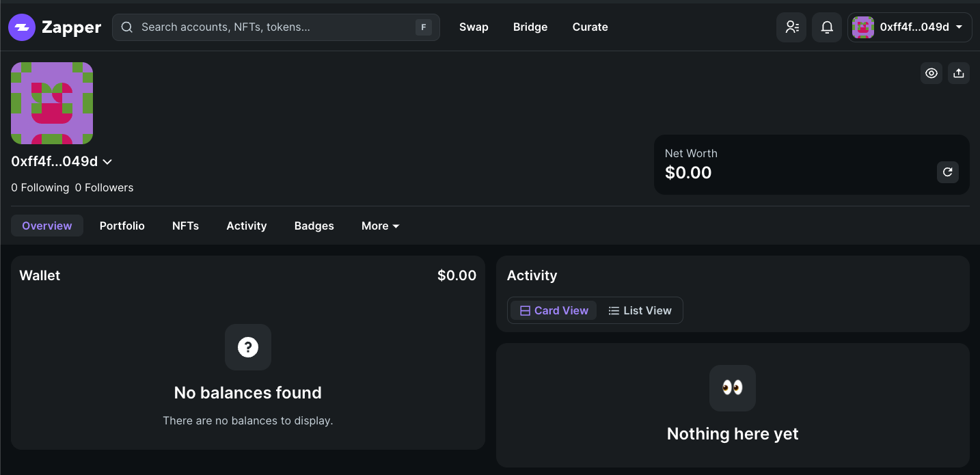Click the eyes emoji in Activity

[x=733, y=388]
